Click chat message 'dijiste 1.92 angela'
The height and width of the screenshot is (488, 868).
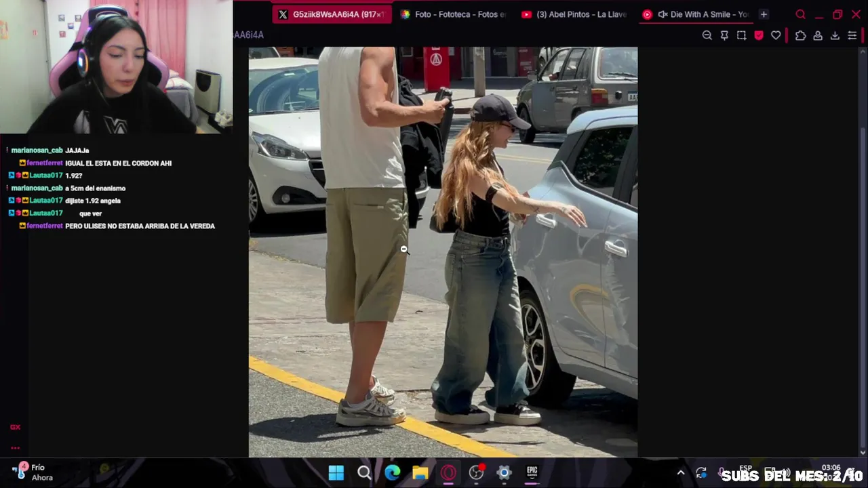[93, 201]
